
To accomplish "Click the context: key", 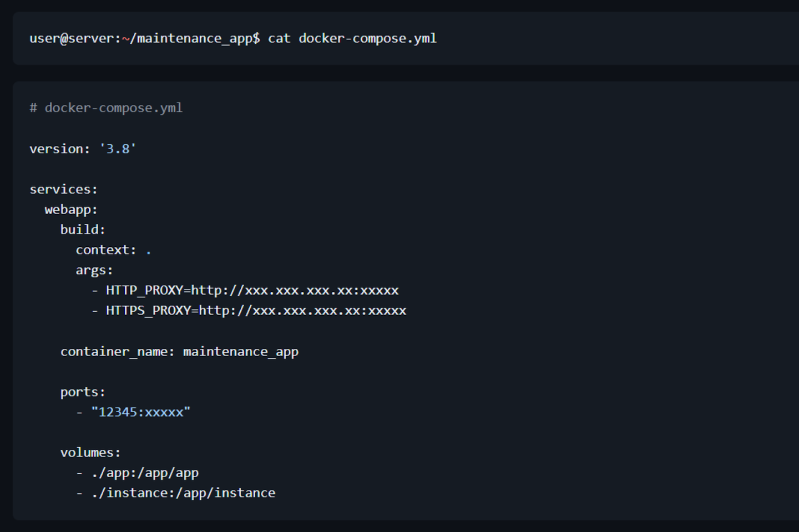I will pos(105,250).
